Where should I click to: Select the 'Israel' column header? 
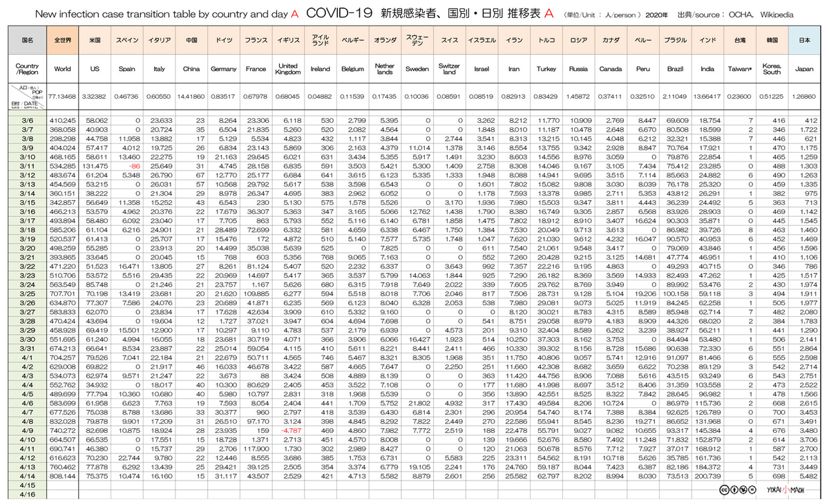click(x=482, y=70)
